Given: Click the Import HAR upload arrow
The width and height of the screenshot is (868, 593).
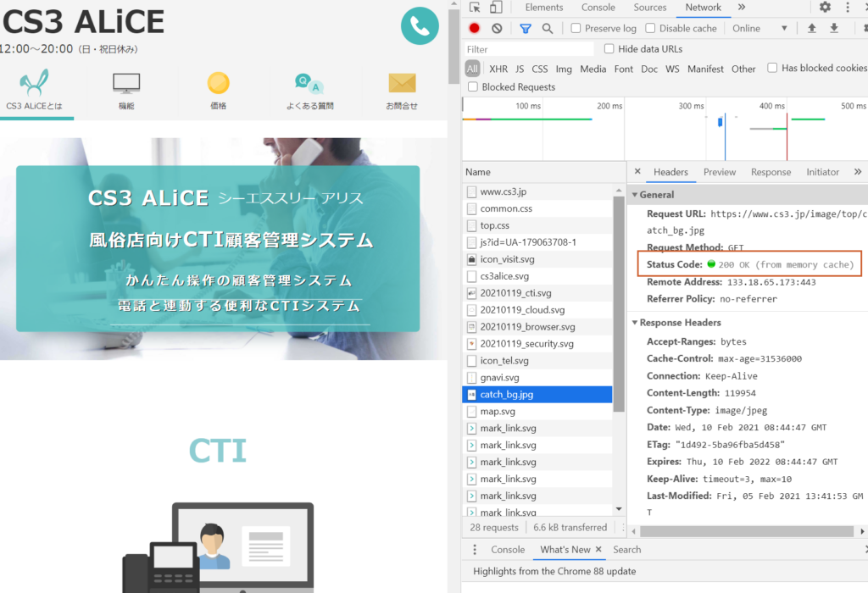Looking at the screenshot, I should tap(811, 28).
